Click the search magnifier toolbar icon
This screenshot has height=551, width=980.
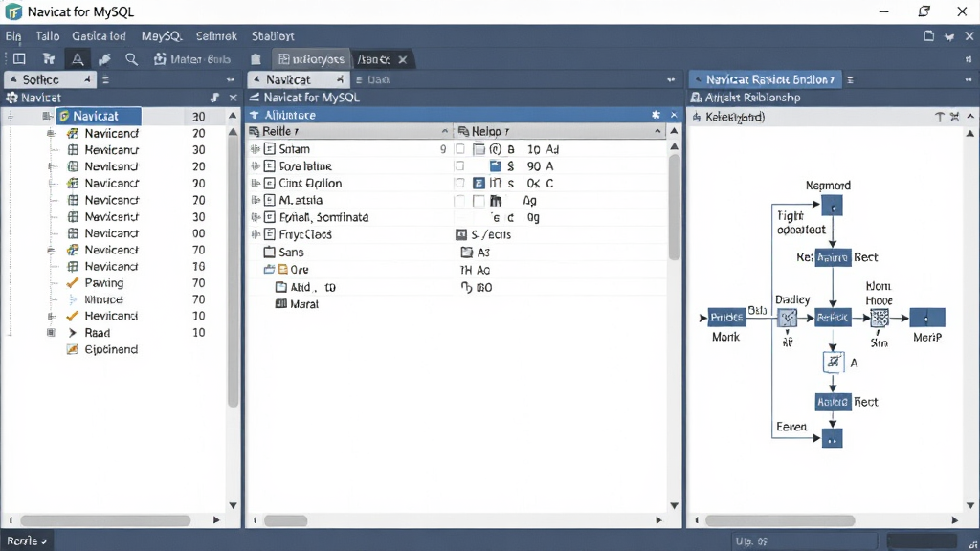(x=131, y=59)
